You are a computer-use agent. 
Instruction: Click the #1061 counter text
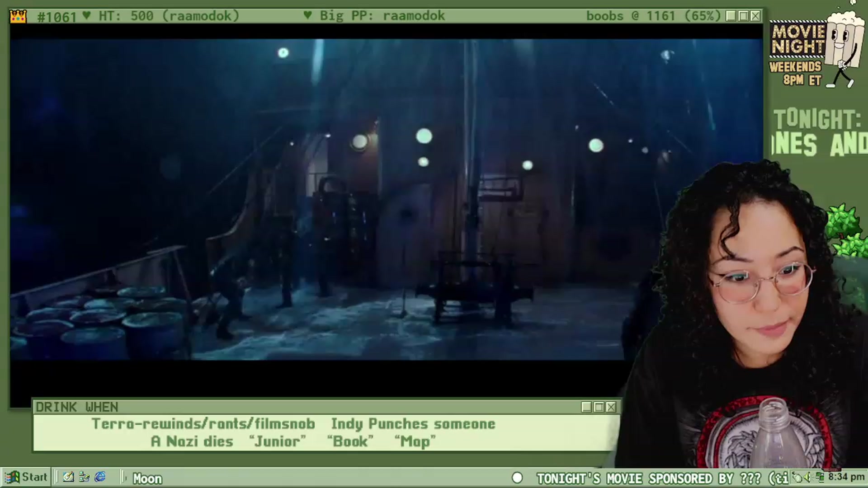57,17
